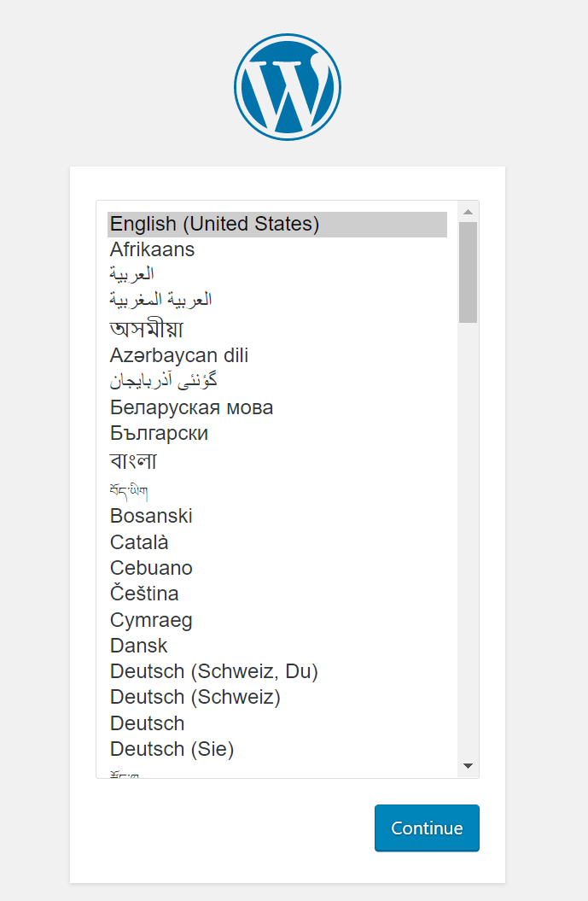The height and width of the screenshot is (901, 588).
Task: Select Català language
Action: (x=277, y=541)
